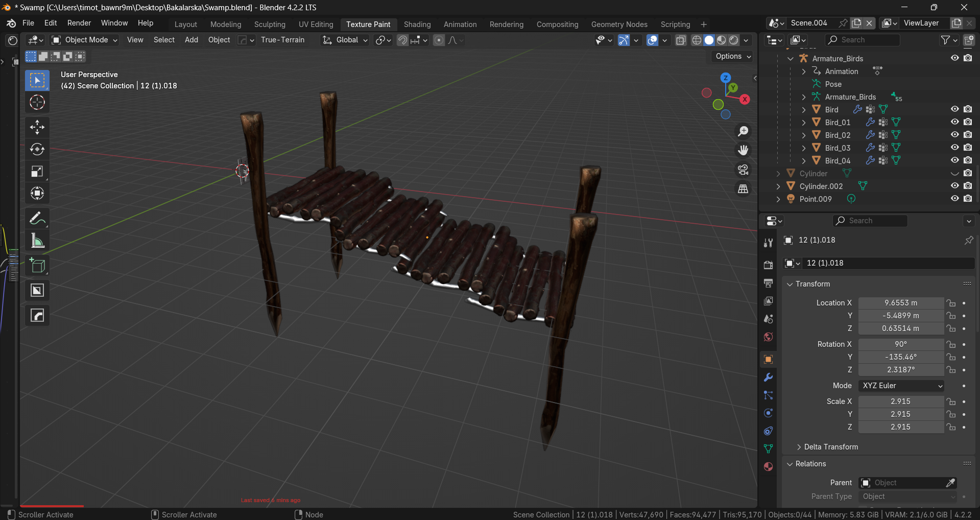Open the Physics properties tab
This screenshot has height=520, width=980.
768,413
